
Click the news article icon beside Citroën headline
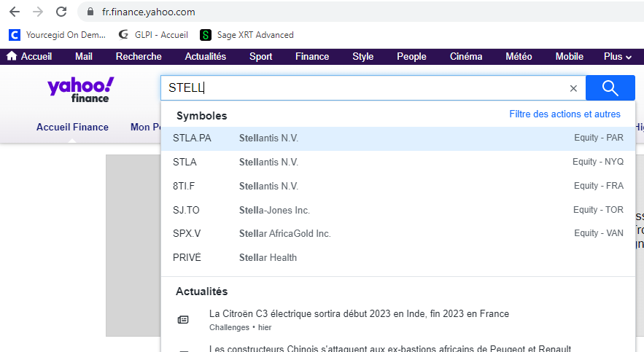point(183,320)
